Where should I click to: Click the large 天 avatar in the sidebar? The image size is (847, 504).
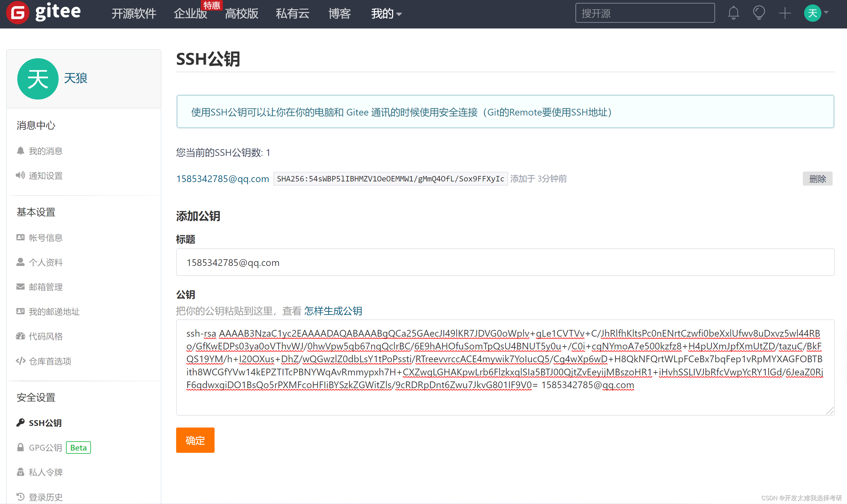pos(38,79)
